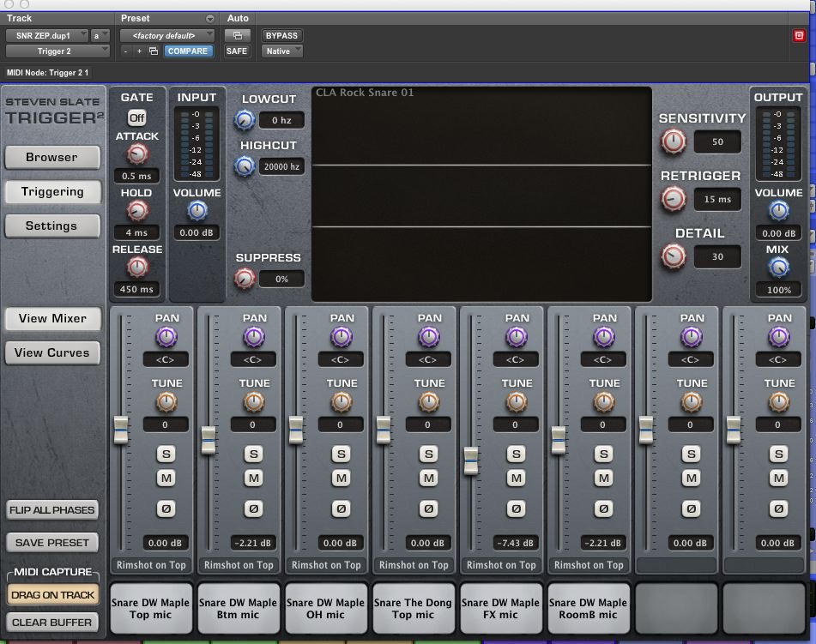Open articulation menu on FX mic channel
Screen dimensions: 816x644
(501, 565)
